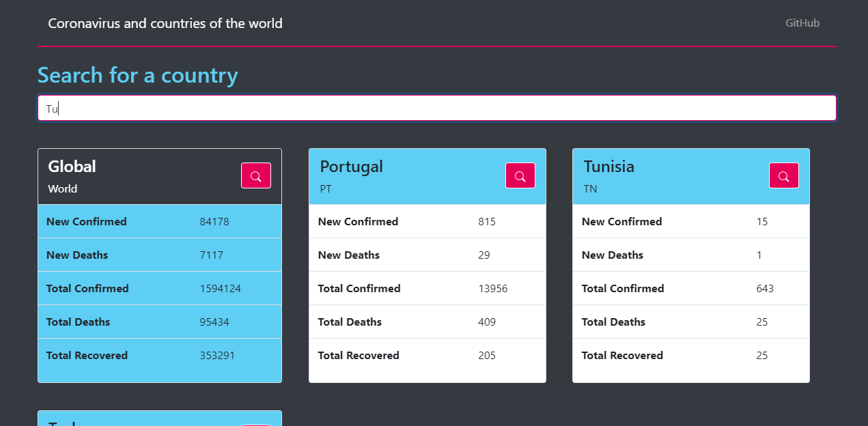Click the Portugal card title
Viewport: 868px width, 426px height.
pos(352,166)
